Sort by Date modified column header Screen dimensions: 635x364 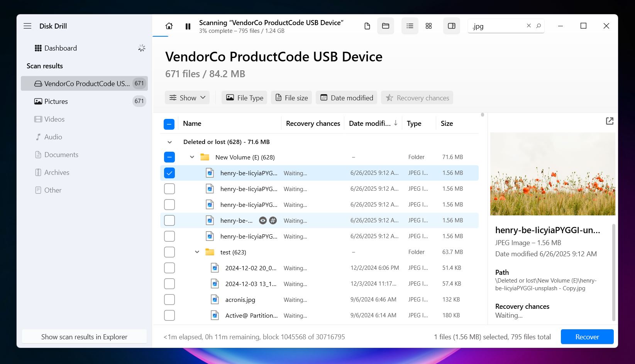pyautogui.click(x=373, y=124)
